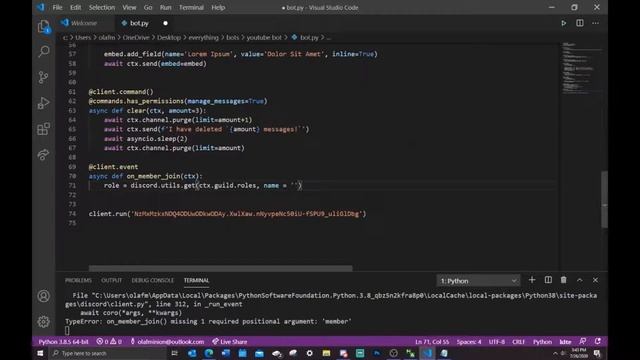Click the TypeError line in terminal
Screen dimensions: 640x360
pyautogui.click(x=208, y=321)
